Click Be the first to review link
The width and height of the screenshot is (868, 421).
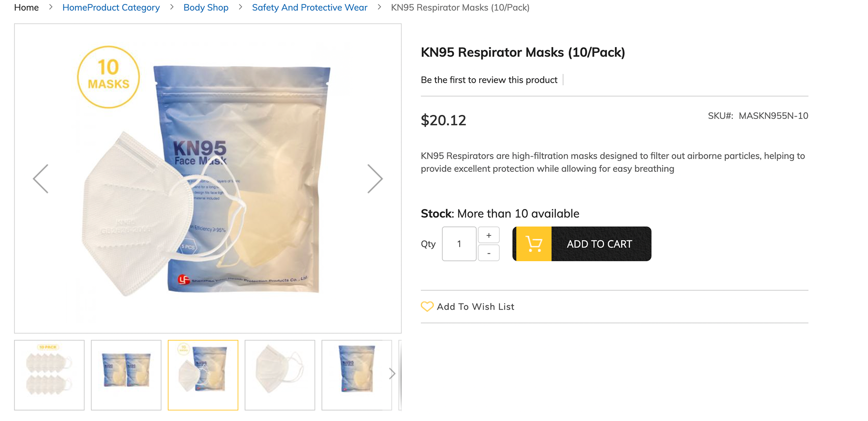coord(489,80)
